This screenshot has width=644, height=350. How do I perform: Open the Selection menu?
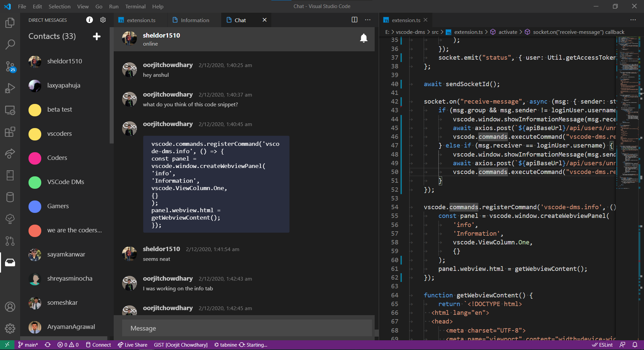pyautogui.click(x=59, y=6)
